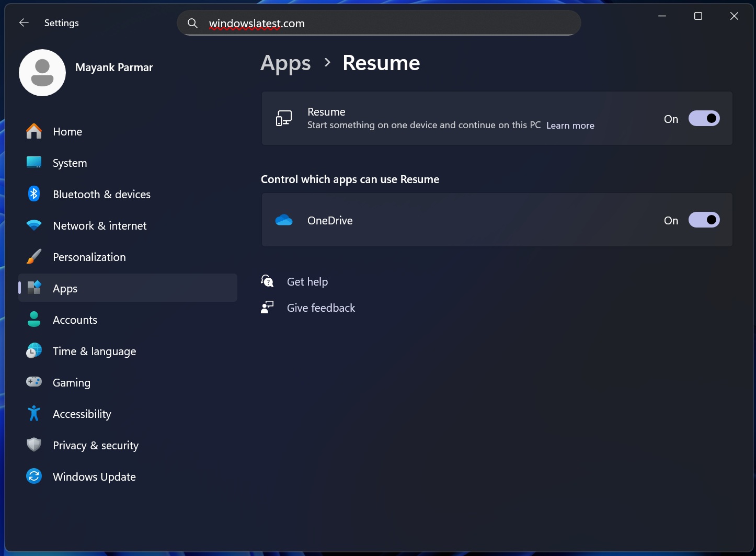Turn off the Resume feature toggle
This screenshot has width=756, height=556.
704,118
